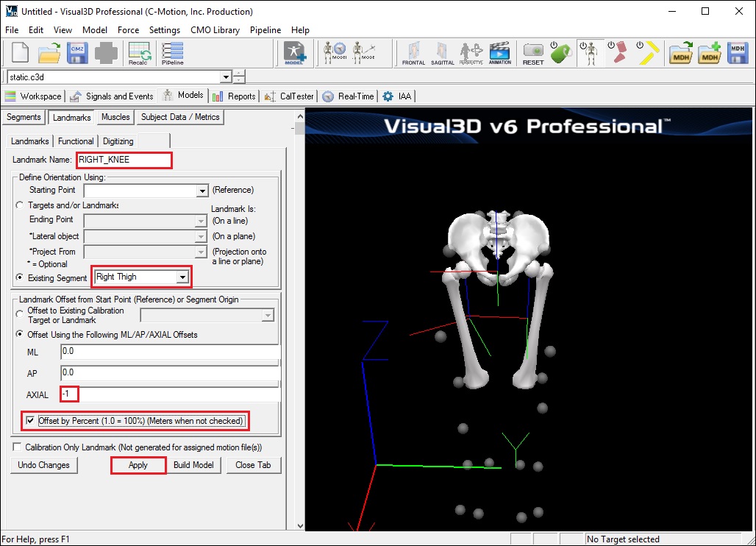Select the Targets and/or Landmarks radio button
This screenshot has height=546, width=756.
tap(19, 205)
